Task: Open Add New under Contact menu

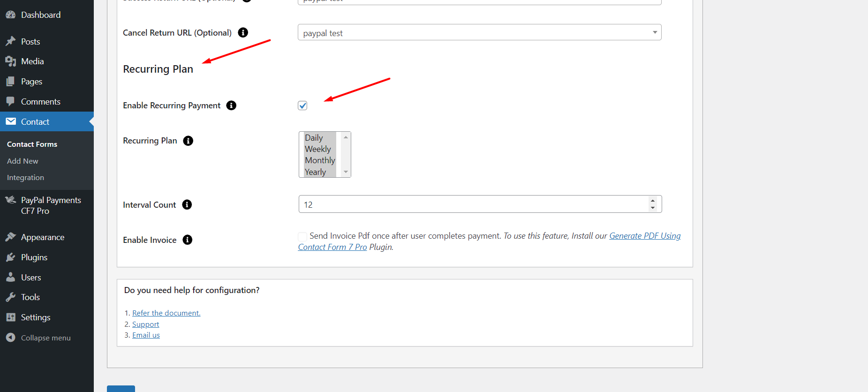Action: 23,161
